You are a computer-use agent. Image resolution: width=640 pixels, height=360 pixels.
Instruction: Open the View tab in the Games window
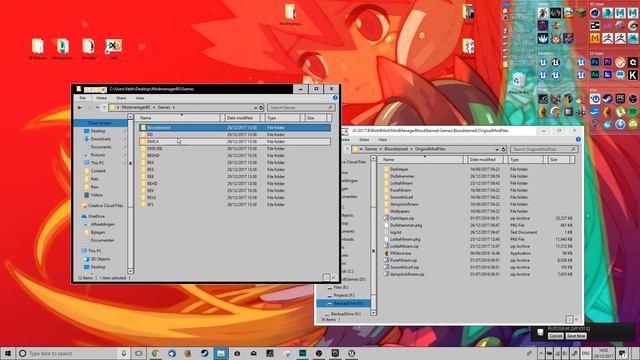[x=140, y=98]
